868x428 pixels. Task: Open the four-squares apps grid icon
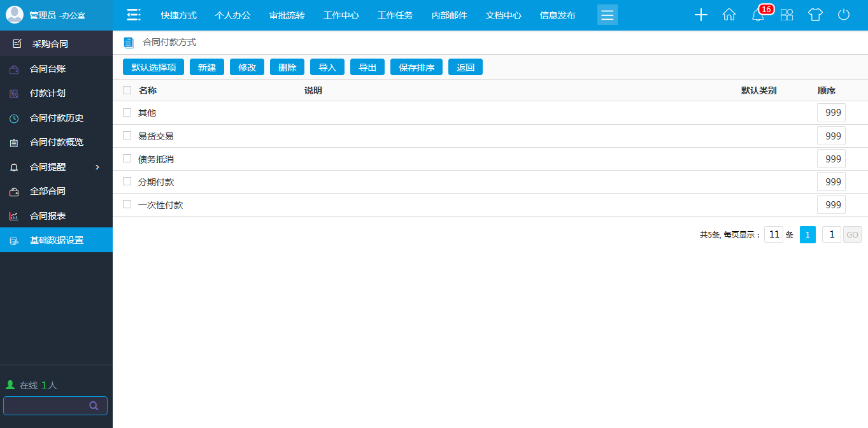pos(787,15)
